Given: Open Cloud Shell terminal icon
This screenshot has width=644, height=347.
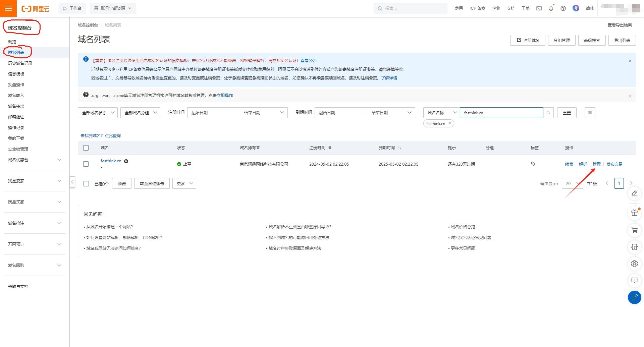Looking at the screenshot, I should (539, 8).
